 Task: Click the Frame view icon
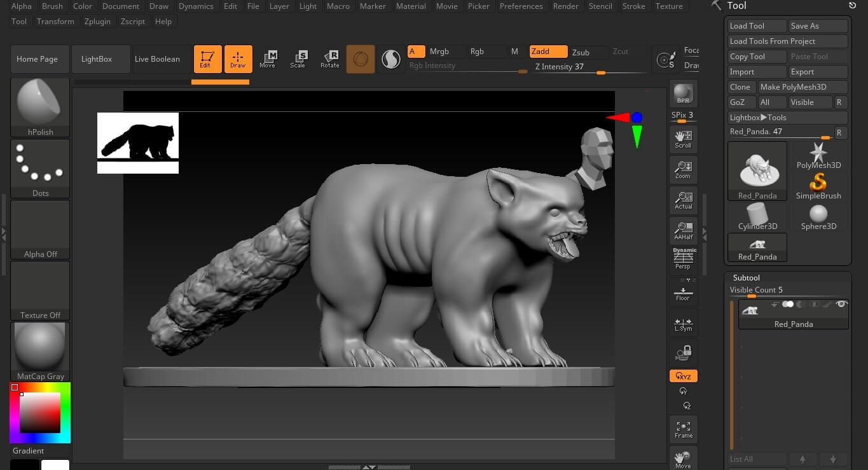pos(683,430)
